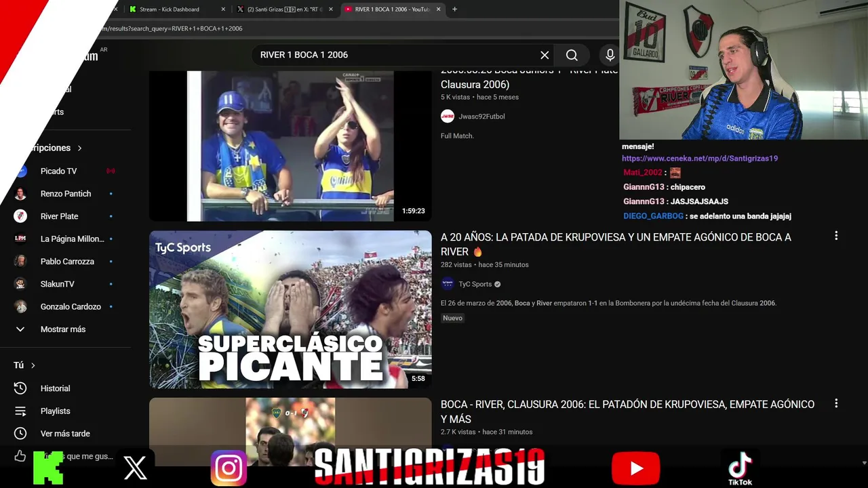Click chat user DIEGO_GARBOG

(653, 216)
